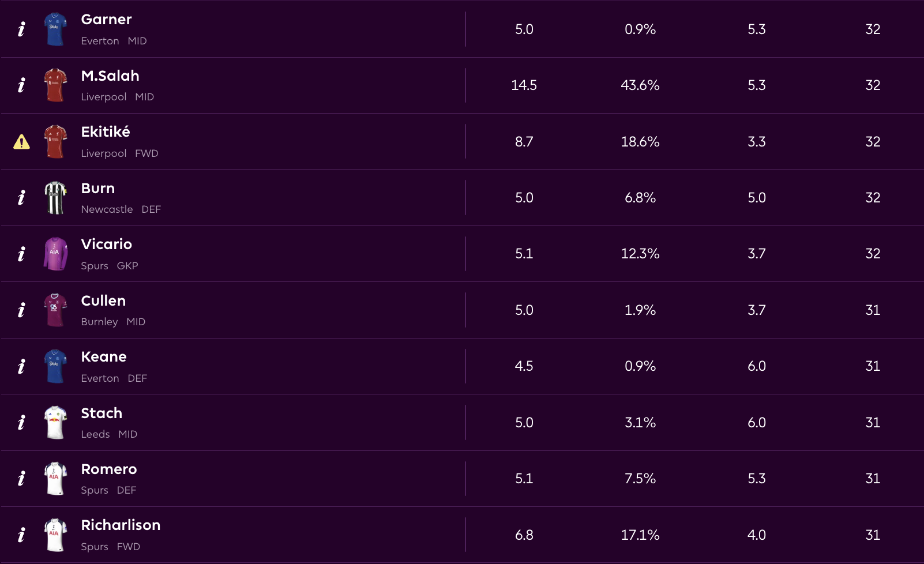924x564 pixels.
Task: Open the info icon for Stach
Action: click(21, 423)
